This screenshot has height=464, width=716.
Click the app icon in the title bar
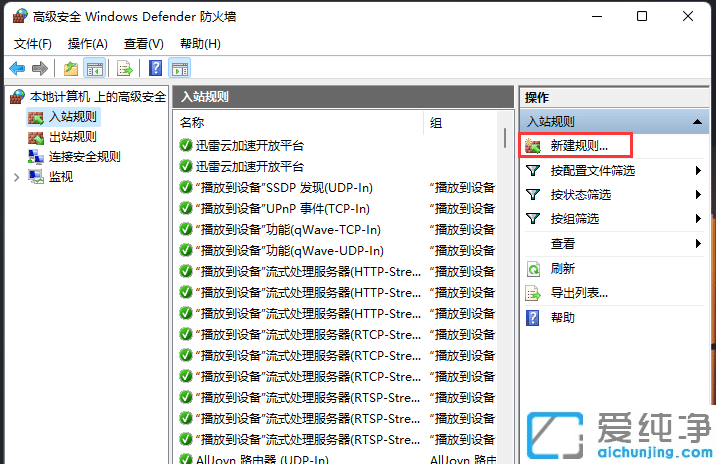point(20,16)
